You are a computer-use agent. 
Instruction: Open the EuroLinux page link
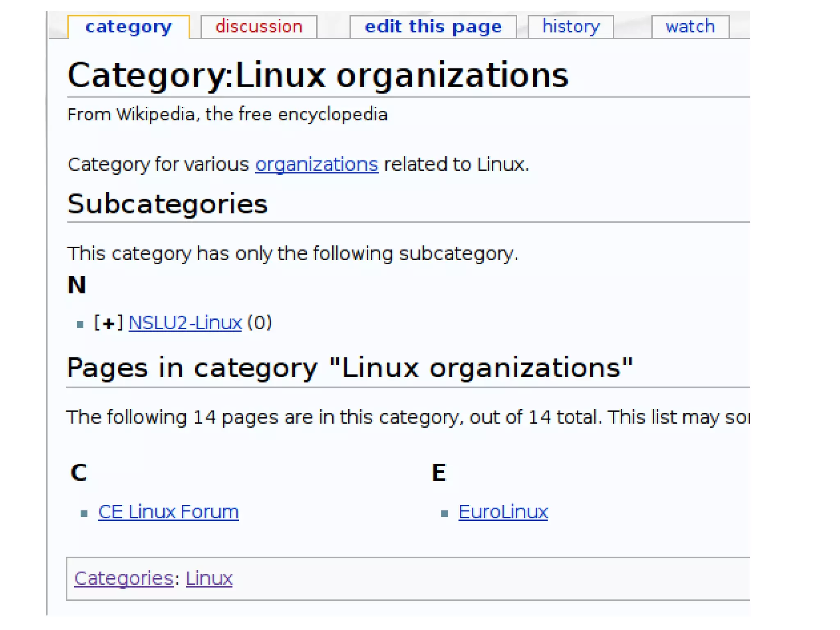coord(503,512)
